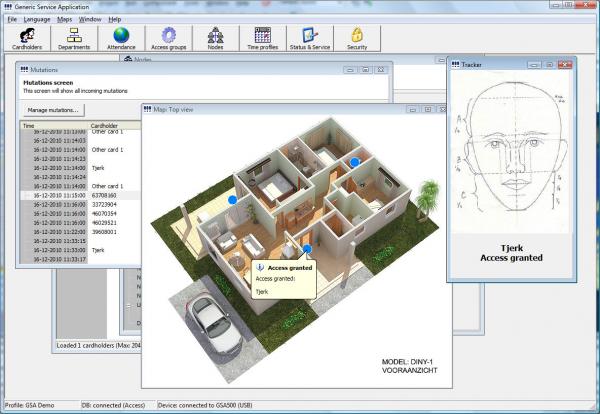Screen dimensions: 600x414
Task: Click the info icon in Access granted balloon
Action: (260, 269)
